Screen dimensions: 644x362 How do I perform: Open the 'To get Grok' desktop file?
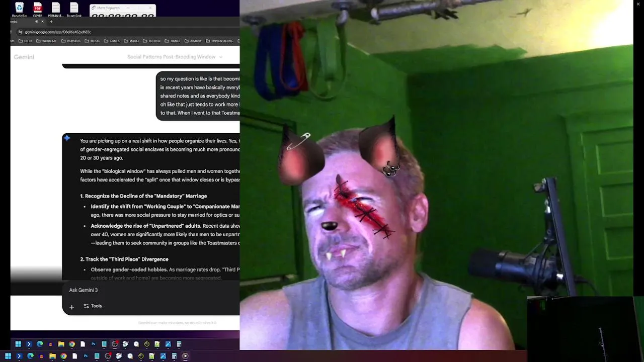[74, 10]
